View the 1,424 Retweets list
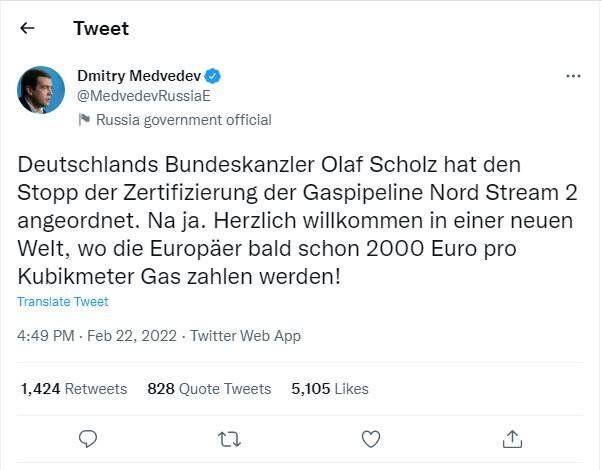Viewport: 602px width, 470px height. pos(74,388)
